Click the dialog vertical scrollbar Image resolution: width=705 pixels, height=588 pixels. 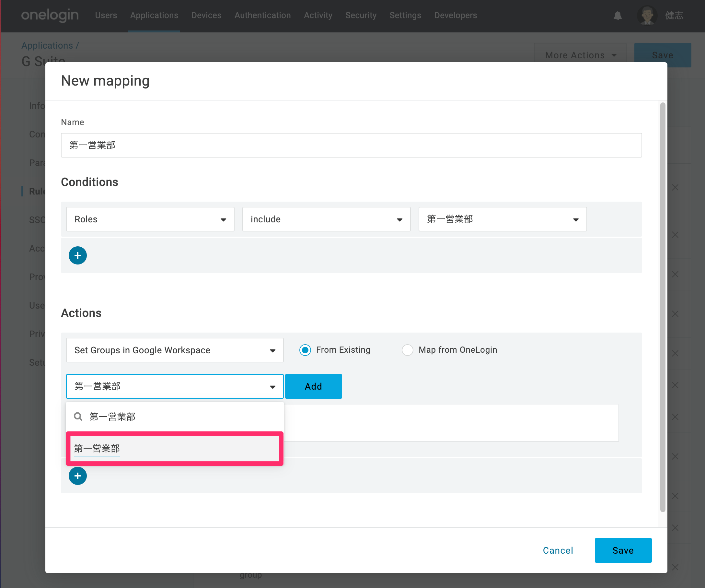(662, 307)
